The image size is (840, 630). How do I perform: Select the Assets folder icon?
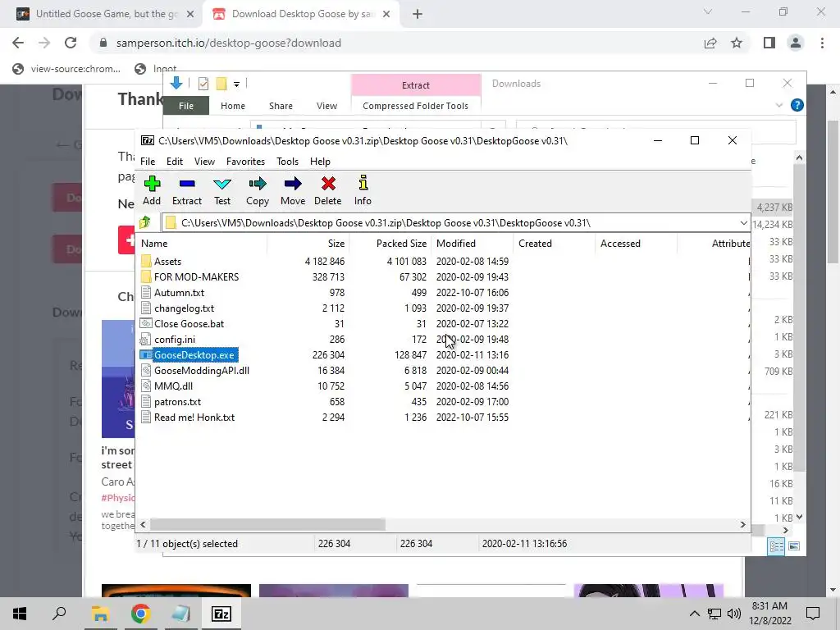146,262
